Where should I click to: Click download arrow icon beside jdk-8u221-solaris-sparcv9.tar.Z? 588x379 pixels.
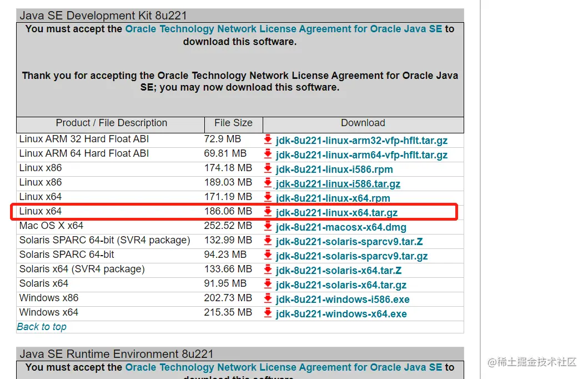268,241
